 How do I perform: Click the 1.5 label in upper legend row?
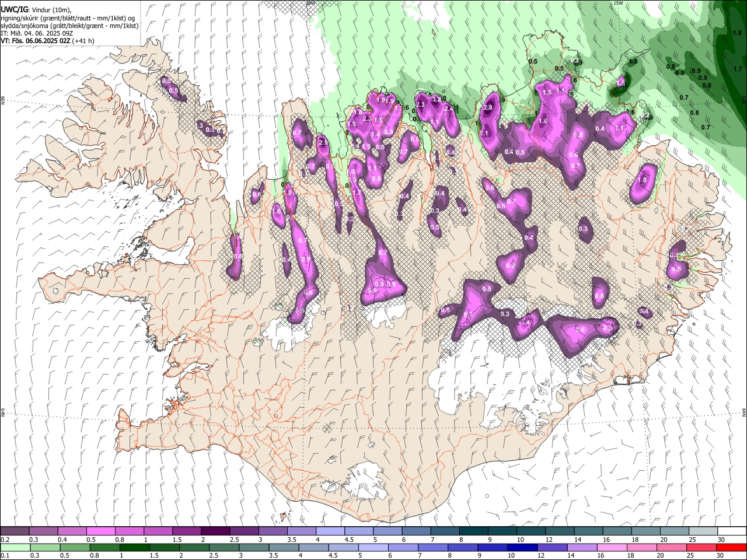[x=177, y=540]
